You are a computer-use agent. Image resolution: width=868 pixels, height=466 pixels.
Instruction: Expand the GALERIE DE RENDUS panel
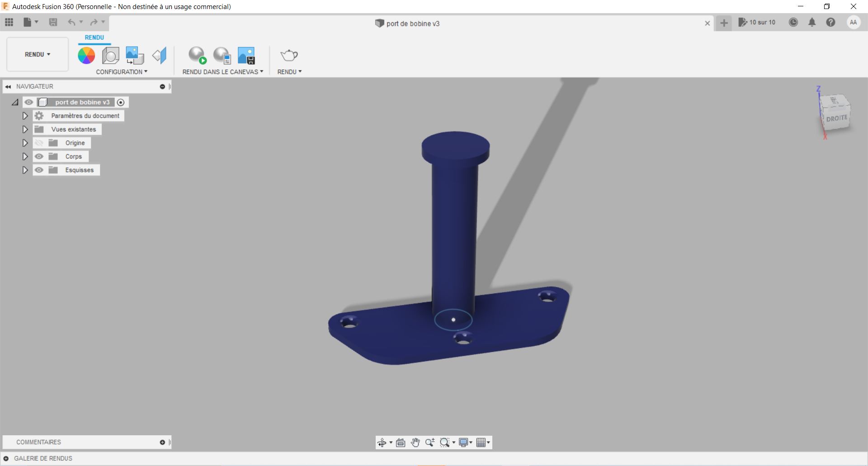tap(6, 458)
